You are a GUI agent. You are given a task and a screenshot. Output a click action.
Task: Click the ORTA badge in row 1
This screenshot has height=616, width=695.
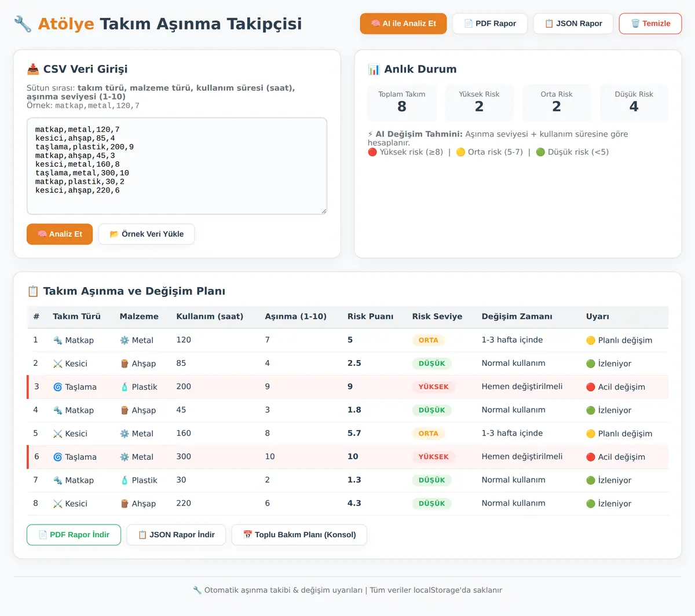429,340
